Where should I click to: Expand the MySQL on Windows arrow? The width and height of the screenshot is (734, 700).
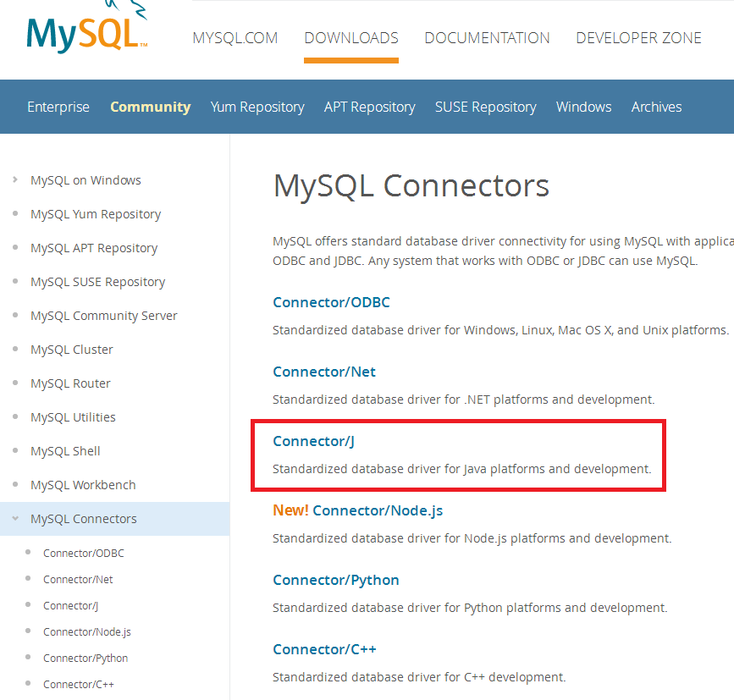click(x=15, y=179)
